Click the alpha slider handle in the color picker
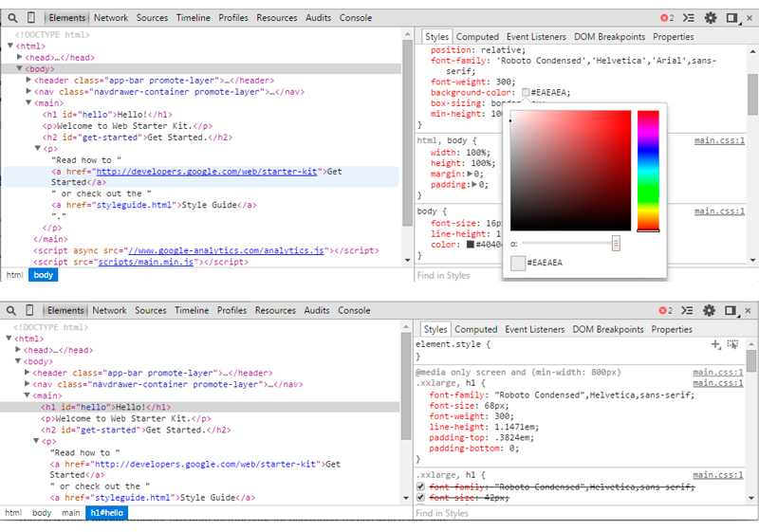Screen dimensions: 759x532 (x=616, y=244)
